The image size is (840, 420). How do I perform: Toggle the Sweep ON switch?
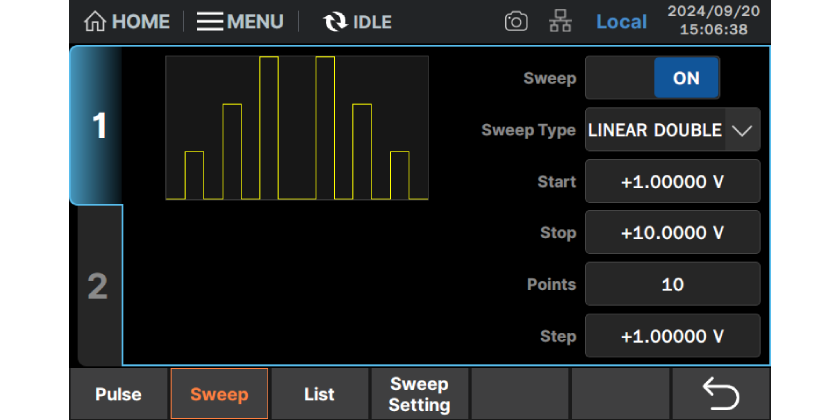coord(652,78)
